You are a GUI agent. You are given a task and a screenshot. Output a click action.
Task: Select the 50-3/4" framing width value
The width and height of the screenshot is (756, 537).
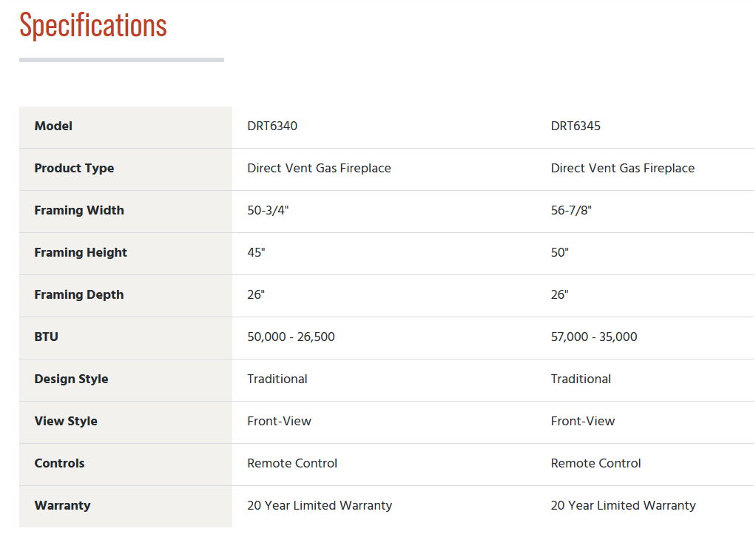(x=268, y=211)
